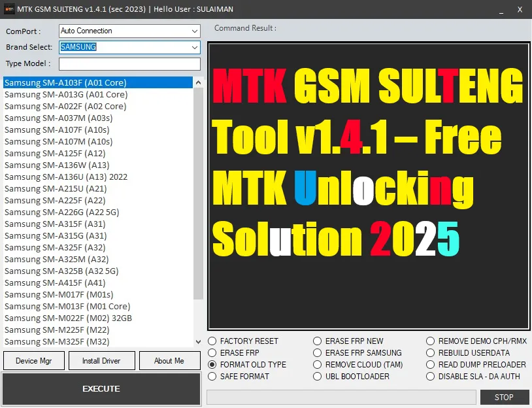Click the Command Result output panel
Image resolution: width=532 pixels, height=408 pixels.
[x=369, y=186]
